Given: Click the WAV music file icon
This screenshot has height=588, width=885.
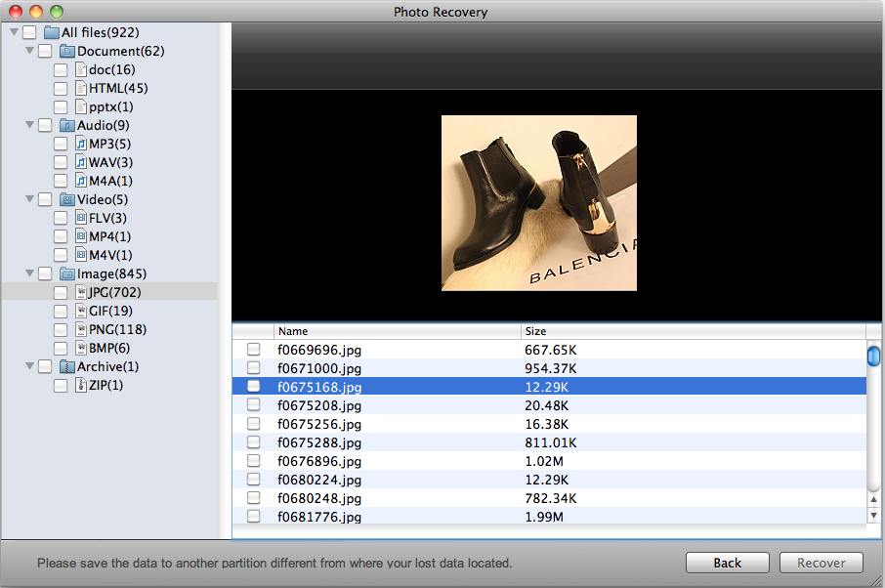Looking at the screenshot, I should tap(81, 162).
